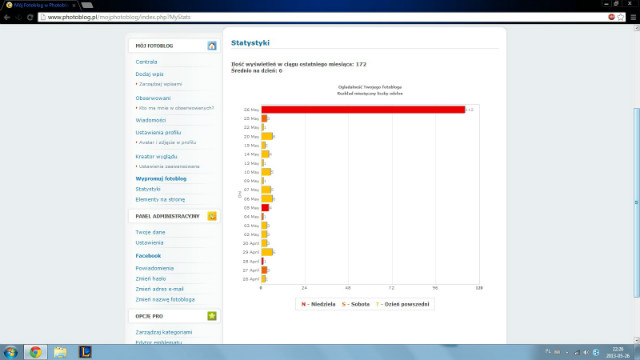Click the home icon beside Mój Fotoblog
The height and width of the screenshot is (360, 640).
[x=212, y=46]
